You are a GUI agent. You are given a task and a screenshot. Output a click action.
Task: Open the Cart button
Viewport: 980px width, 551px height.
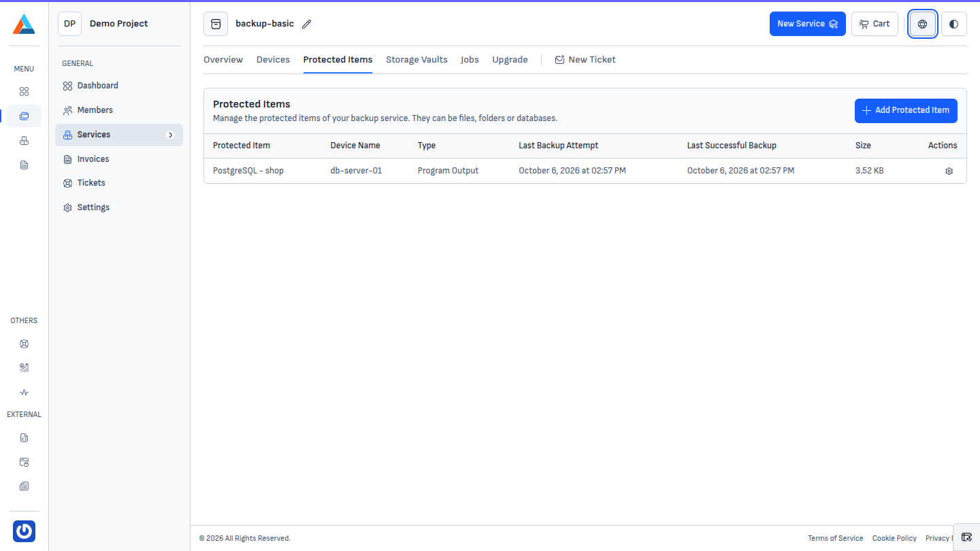tap(875, 24)
